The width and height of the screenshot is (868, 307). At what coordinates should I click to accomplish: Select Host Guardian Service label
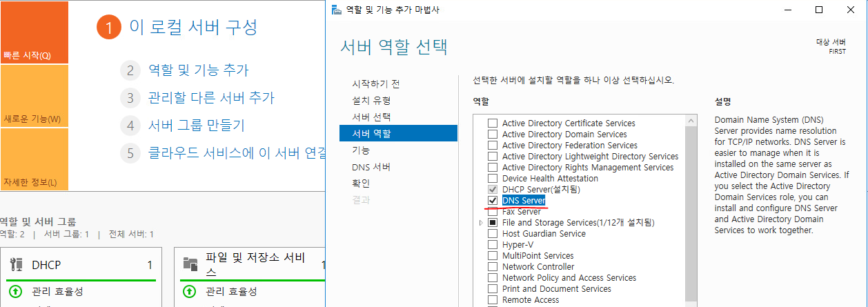pos(544,234)
